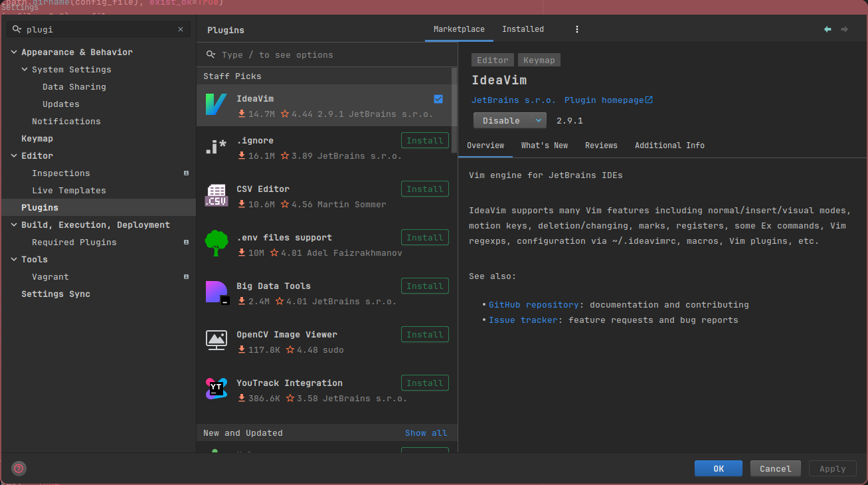
Task: Open the Issue tracker link
Action: coord(523,320)
